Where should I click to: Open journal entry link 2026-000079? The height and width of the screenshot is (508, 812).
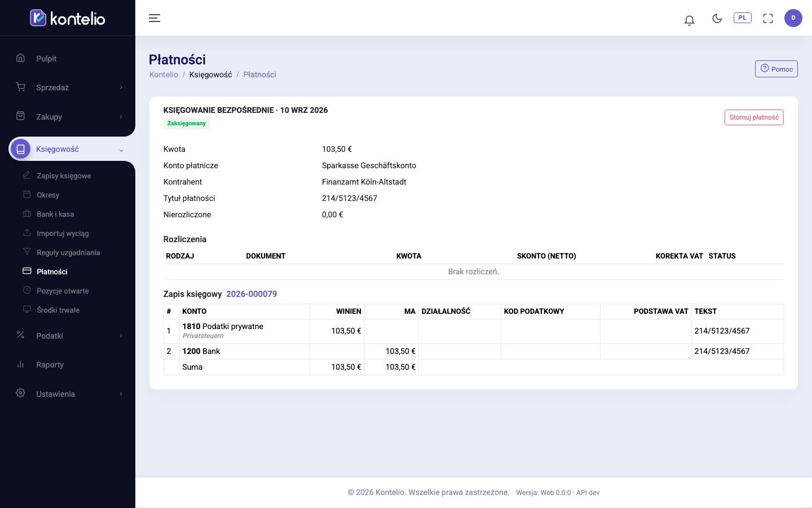(251, 294)
